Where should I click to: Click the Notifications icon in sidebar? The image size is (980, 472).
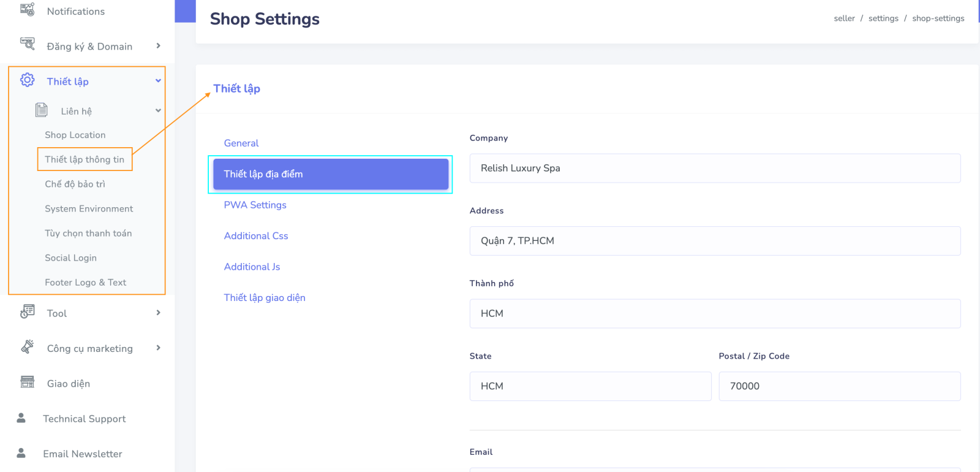point(28,10)
